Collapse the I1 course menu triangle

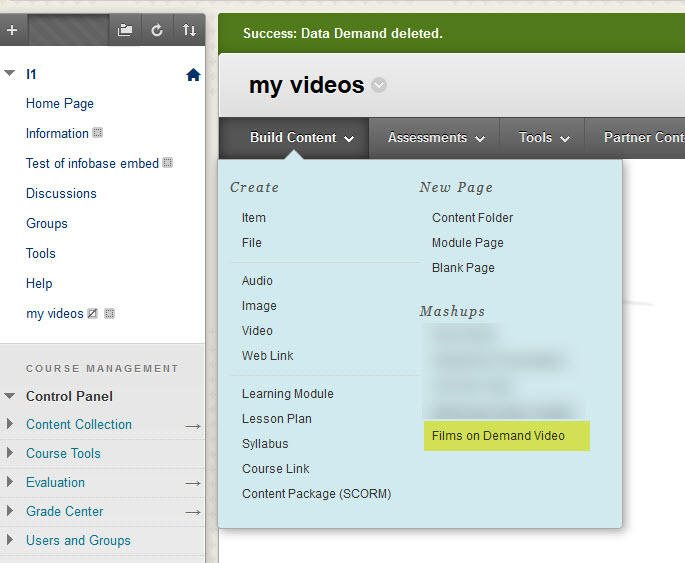10,73
